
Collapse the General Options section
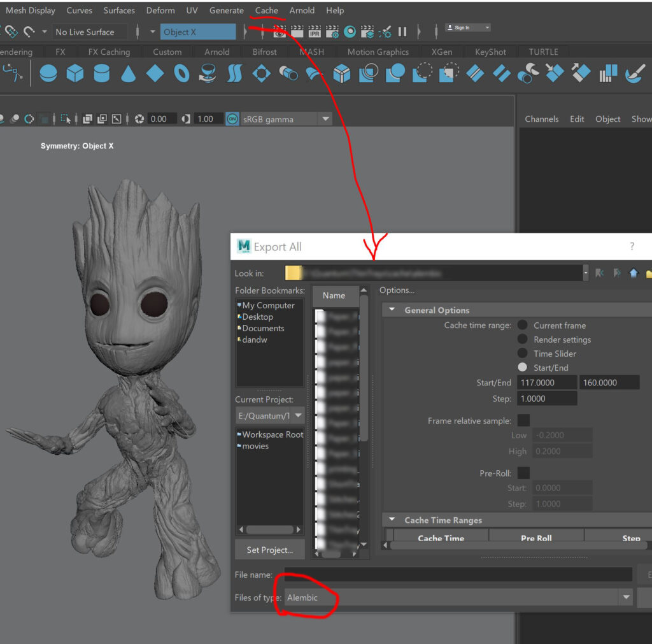[392, 310]
